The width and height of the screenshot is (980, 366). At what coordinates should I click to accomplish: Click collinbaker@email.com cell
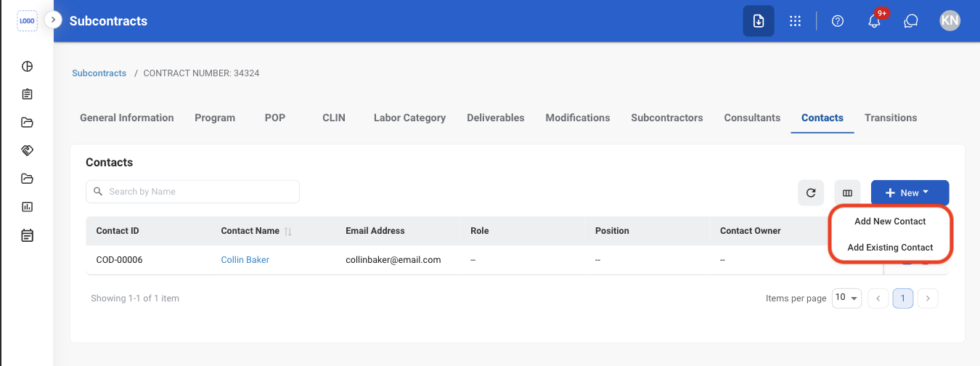393,260
